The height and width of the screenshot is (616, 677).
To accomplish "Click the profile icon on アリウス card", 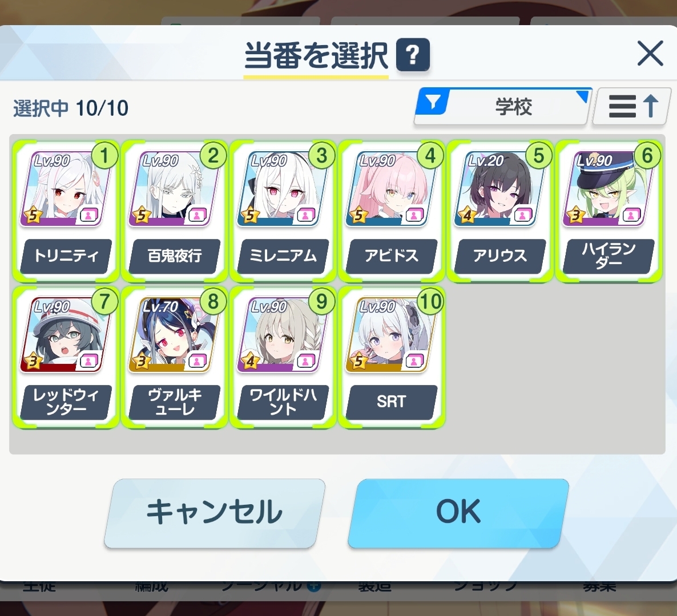I will (x=522, y=215).
